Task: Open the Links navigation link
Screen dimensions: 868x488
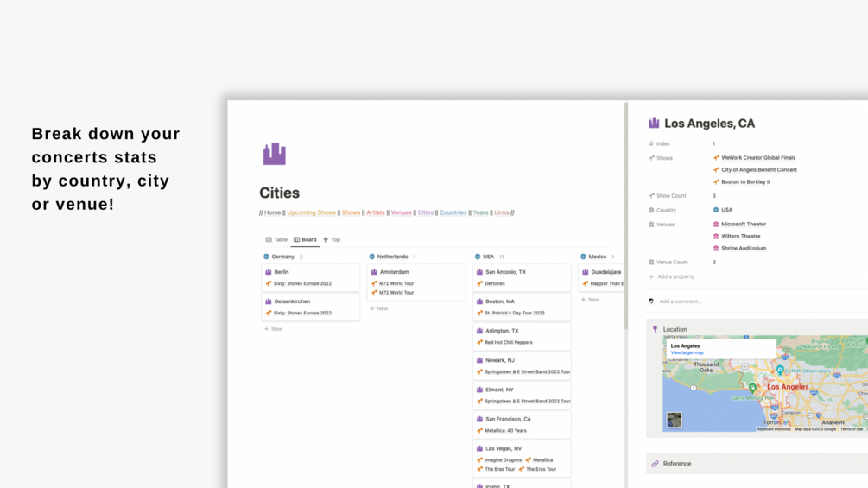Action: [502, 212]
